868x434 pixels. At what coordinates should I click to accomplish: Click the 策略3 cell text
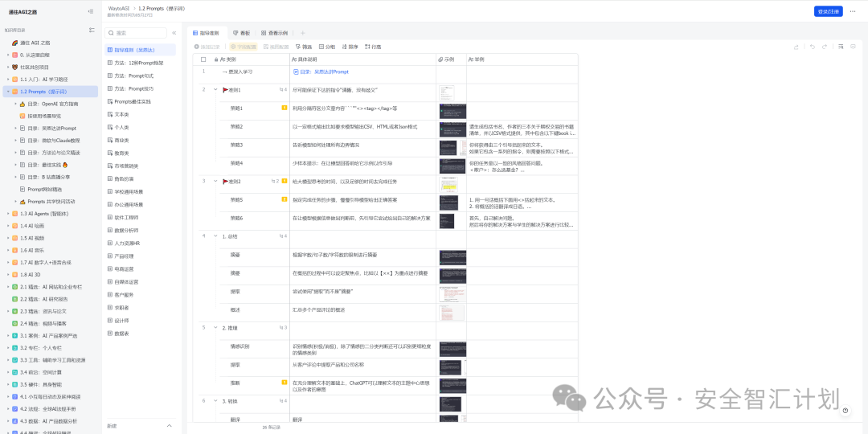coord(237,145)
